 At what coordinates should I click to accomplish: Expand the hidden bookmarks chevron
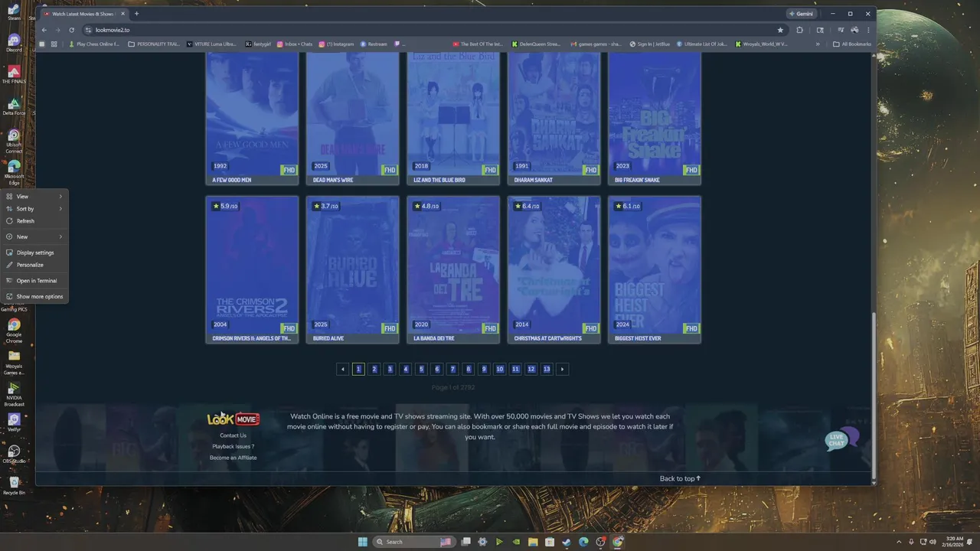coord(818,44)
